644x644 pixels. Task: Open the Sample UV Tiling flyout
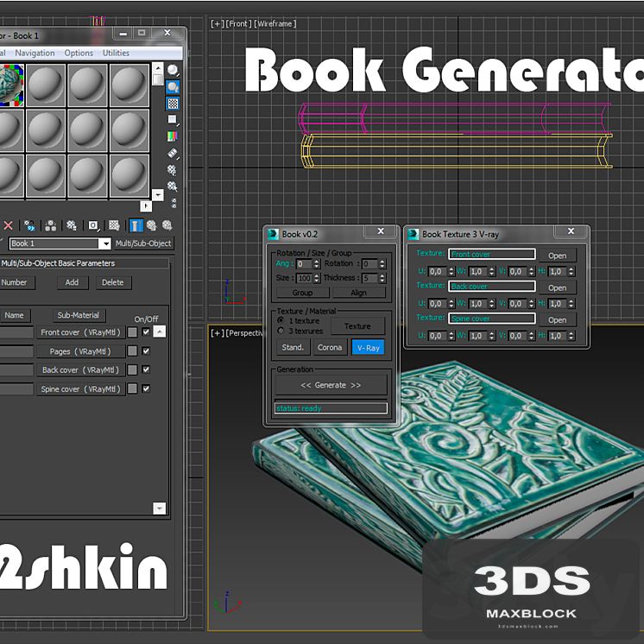tap(173, 120)
